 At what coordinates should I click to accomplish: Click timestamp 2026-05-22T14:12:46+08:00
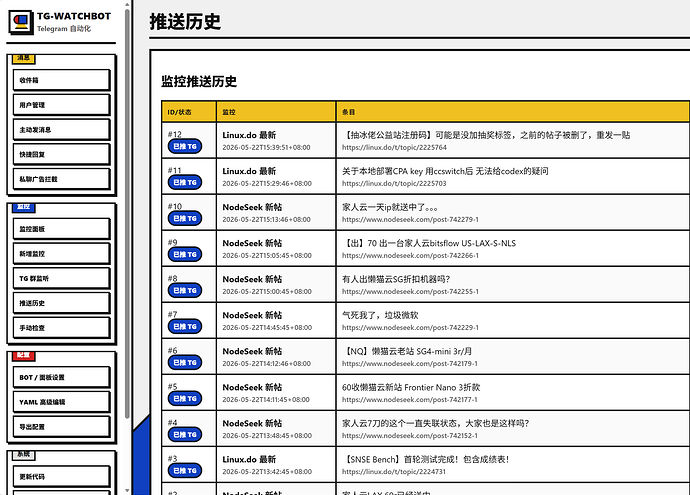point(266,364)
